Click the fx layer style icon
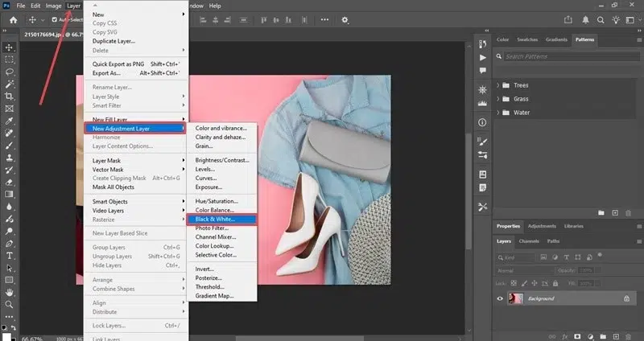 click(x=565, y=336)
